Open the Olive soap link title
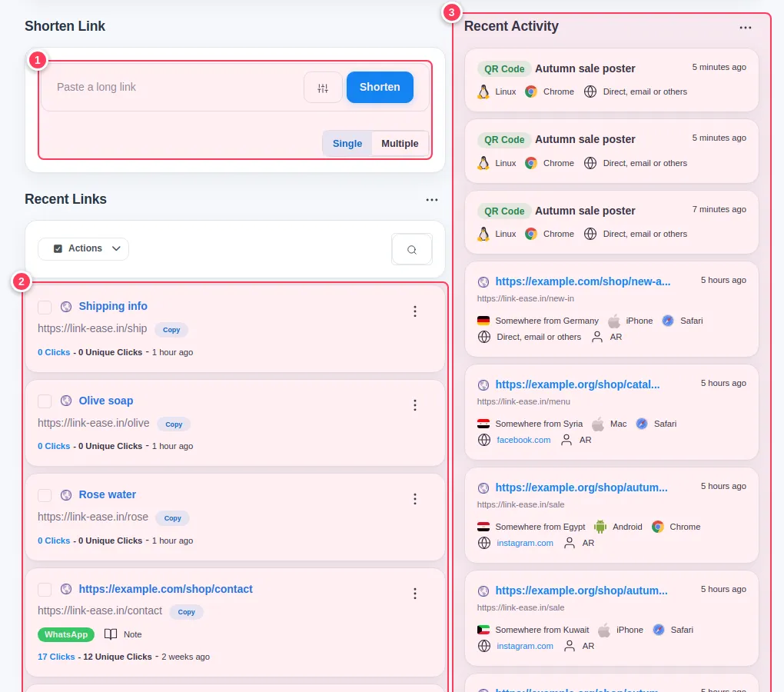This screenshot has height=692, width=784. point(106,401)
